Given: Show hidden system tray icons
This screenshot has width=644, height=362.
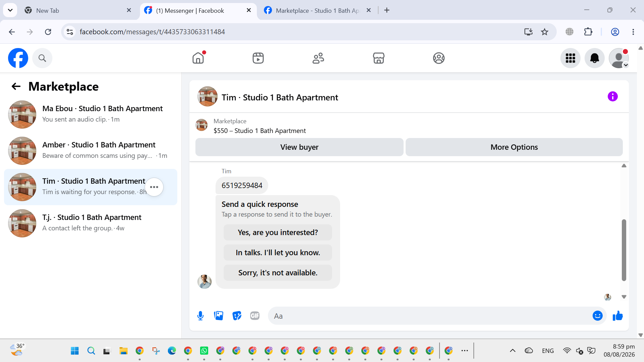Looking at the screenshot, I should 512,351.
